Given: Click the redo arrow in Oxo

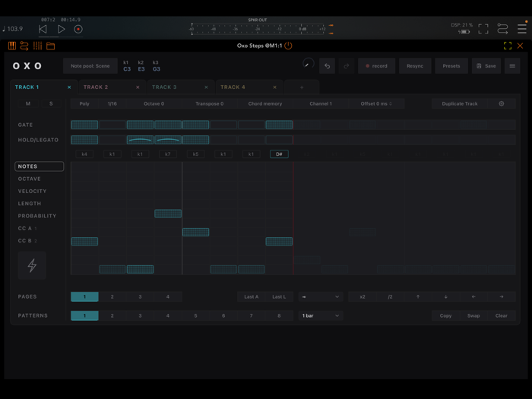Looking at the screenshot, I should [347, 66].
